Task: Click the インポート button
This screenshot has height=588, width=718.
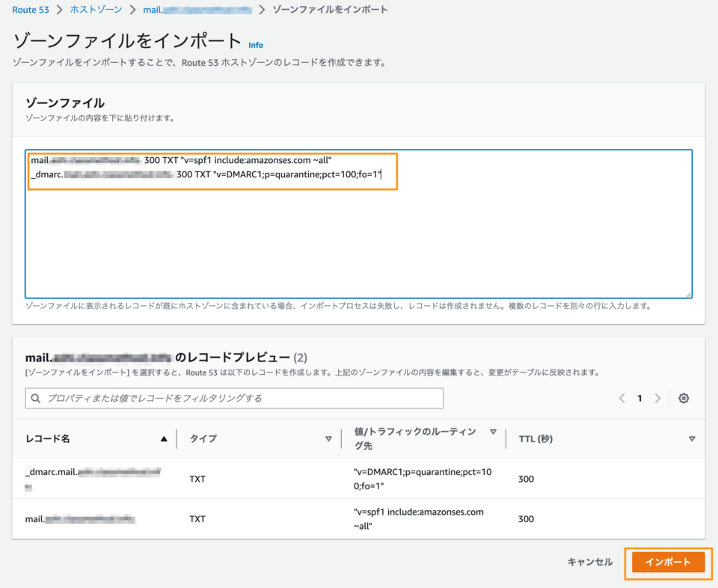Action: (x=666, y=563)
